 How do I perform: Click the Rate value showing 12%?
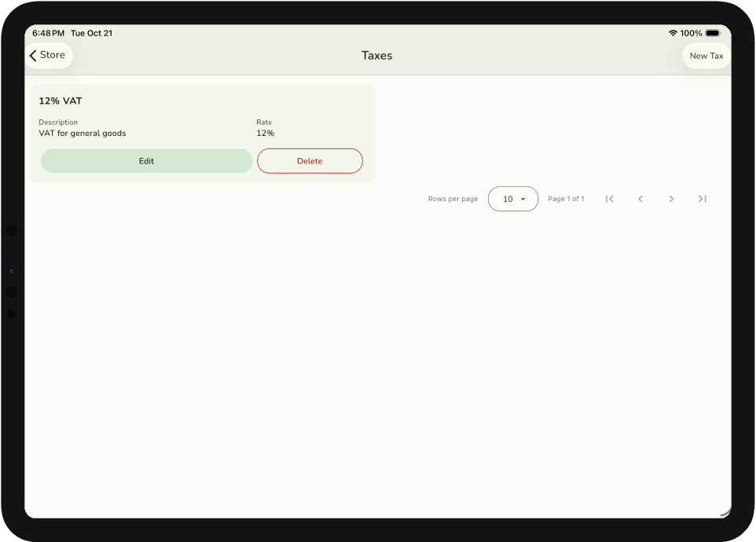[265, 133]
